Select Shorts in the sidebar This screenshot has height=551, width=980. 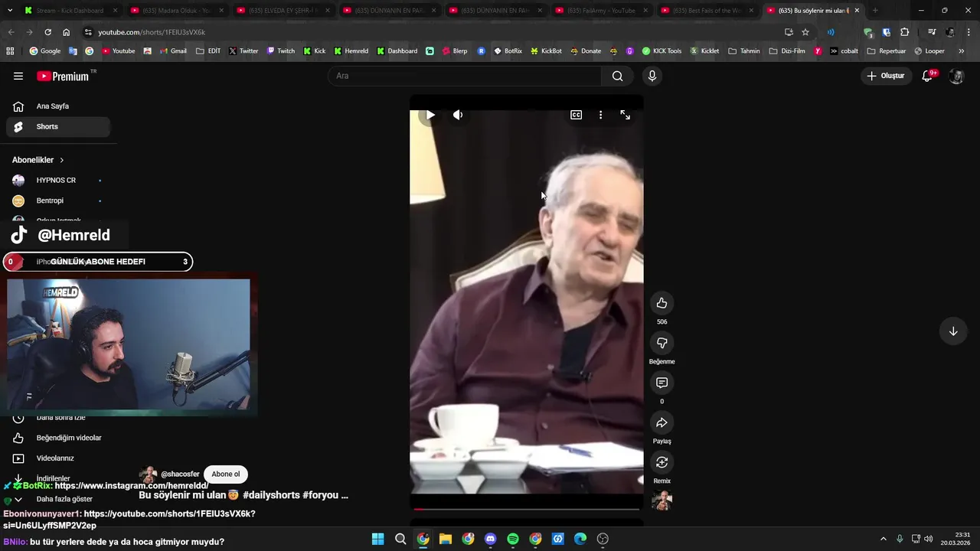tap(58, 127)
